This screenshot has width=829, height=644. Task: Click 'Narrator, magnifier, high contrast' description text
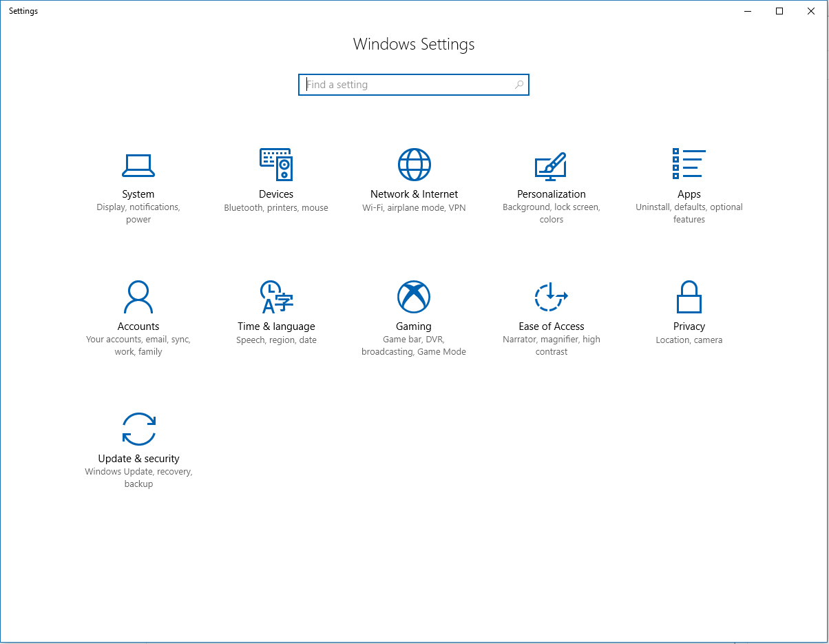point(552,346)
